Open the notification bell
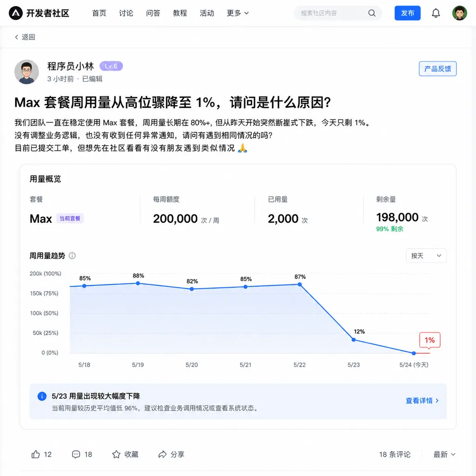Viewport: 476px width, 476px height. click(x=436, y=13)
